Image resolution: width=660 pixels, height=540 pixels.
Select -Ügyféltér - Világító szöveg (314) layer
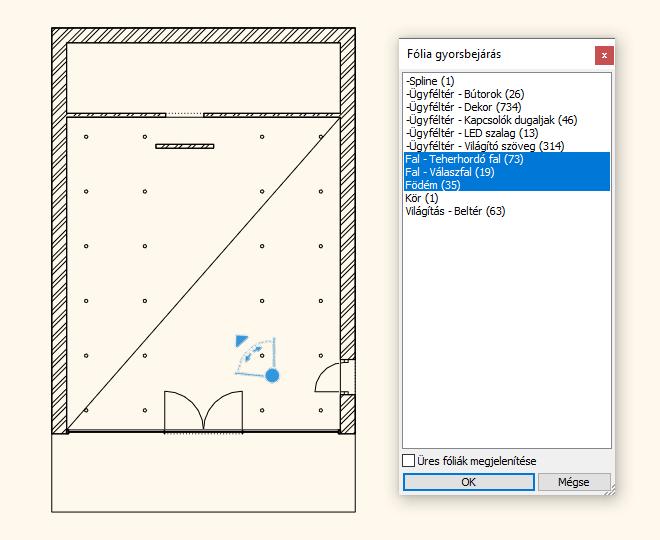(507, 146)
